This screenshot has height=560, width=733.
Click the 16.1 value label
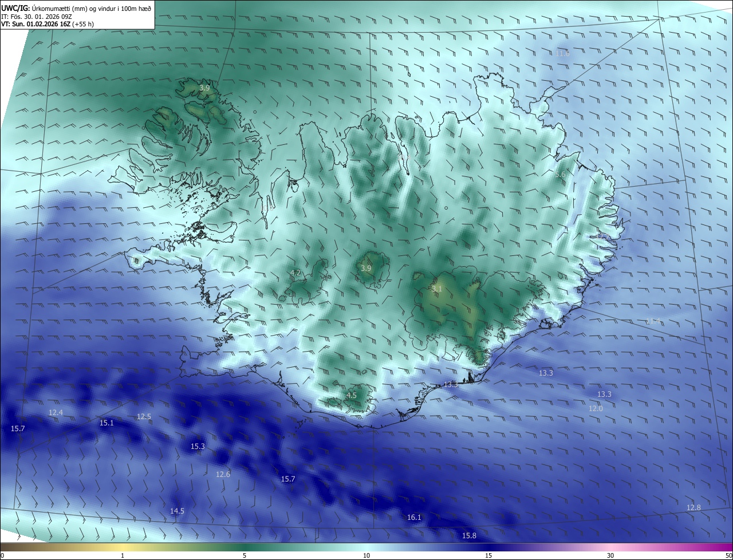[414, 518]
